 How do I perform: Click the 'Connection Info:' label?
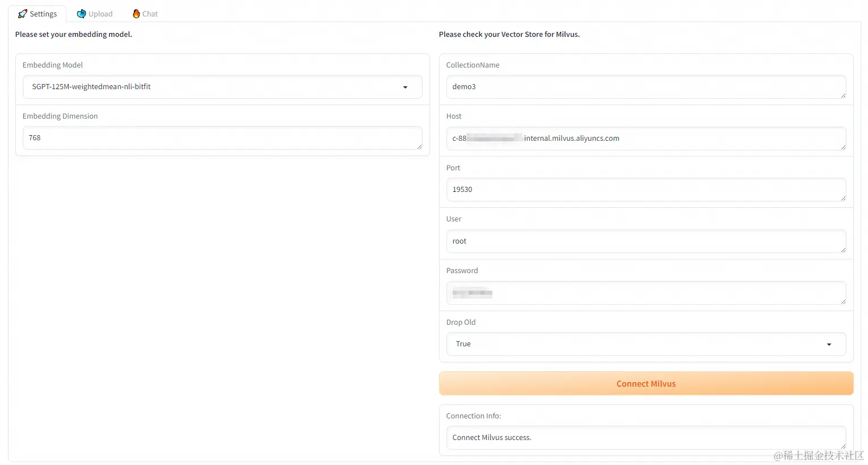pos(474,416)
